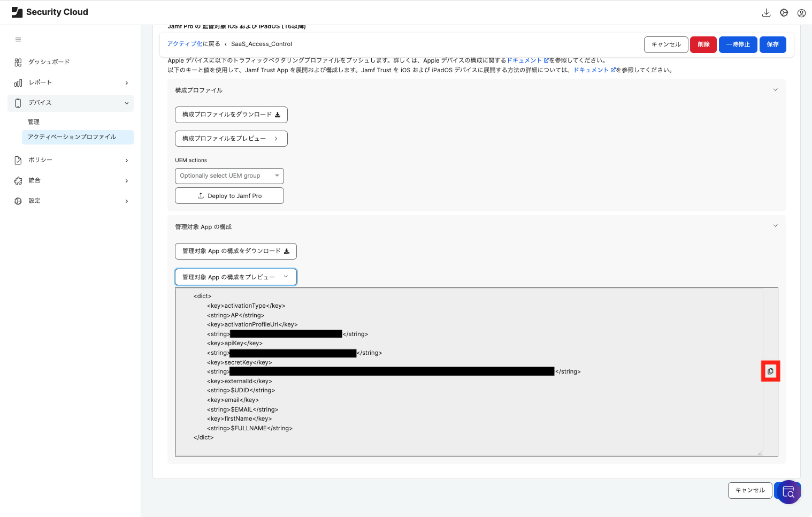Click the Security Cloud logo
The image size is (812, 517).
coord(50,12)
